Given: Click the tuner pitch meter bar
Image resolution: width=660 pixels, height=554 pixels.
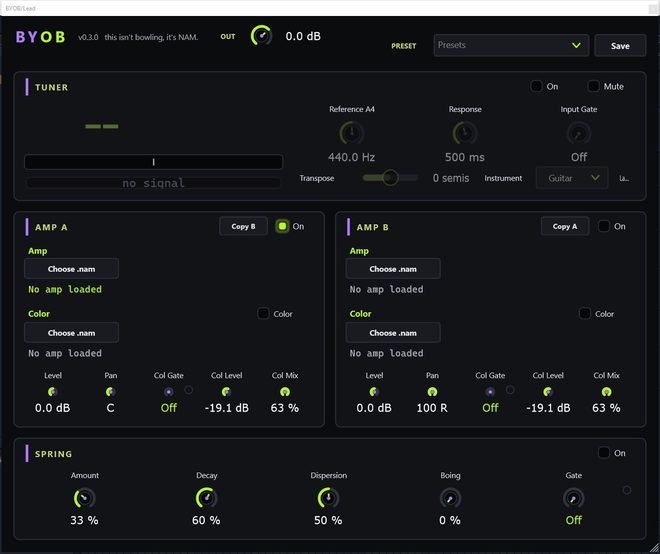Looking at the screenshot, I should (x=154, y=162).
